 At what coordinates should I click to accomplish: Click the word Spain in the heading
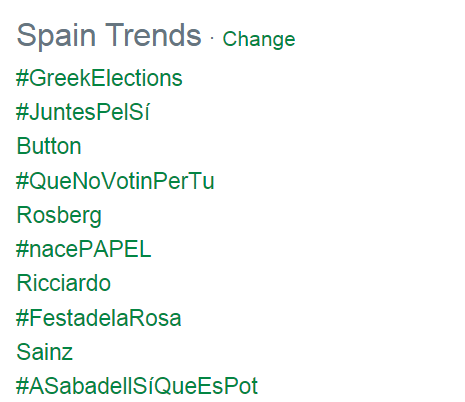click(x=56, y=36)
